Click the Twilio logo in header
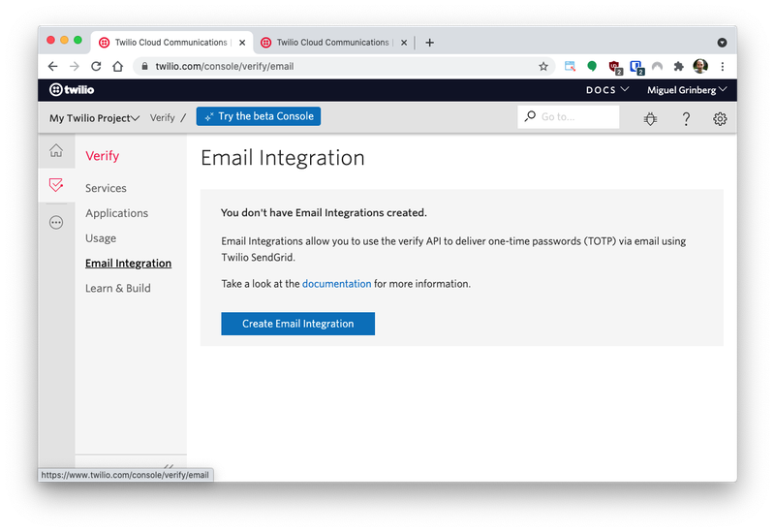 click(x=72, y=89)
